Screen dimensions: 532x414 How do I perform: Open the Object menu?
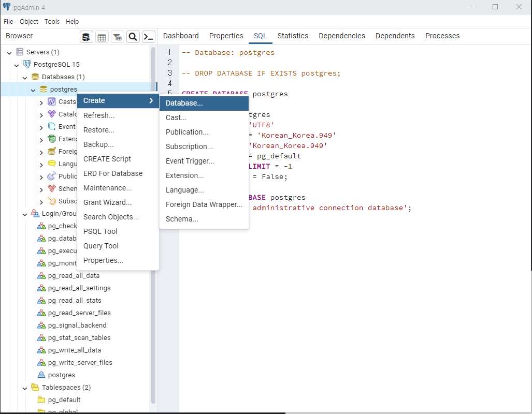pyautogui.click(x=29, y=21)
